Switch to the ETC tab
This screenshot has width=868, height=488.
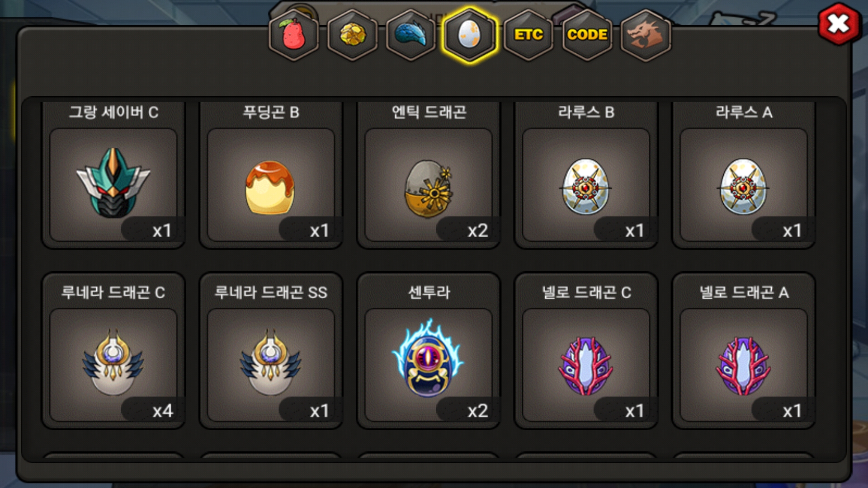528,35
